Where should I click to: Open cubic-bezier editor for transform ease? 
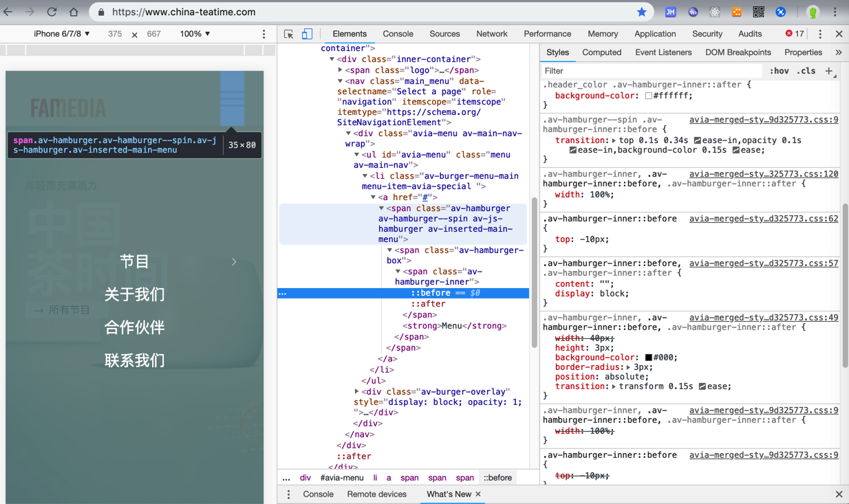tap(702, 386)
